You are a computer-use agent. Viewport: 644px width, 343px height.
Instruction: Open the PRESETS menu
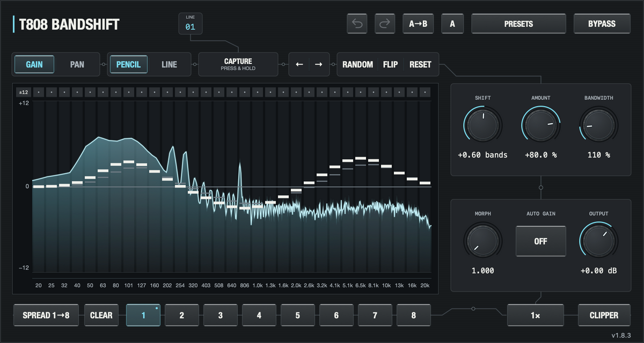tap(518, 24)
